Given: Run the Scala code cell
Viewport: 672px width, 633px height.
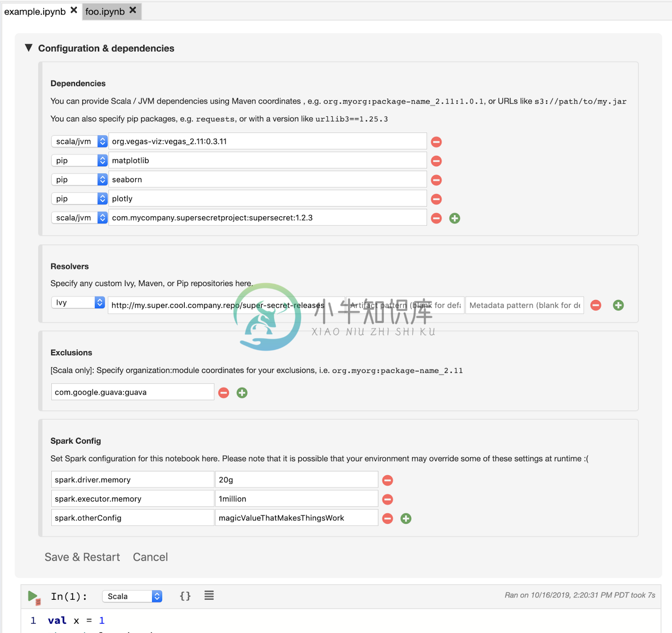Looking at the screenshot, I should [x=34, y=596].
